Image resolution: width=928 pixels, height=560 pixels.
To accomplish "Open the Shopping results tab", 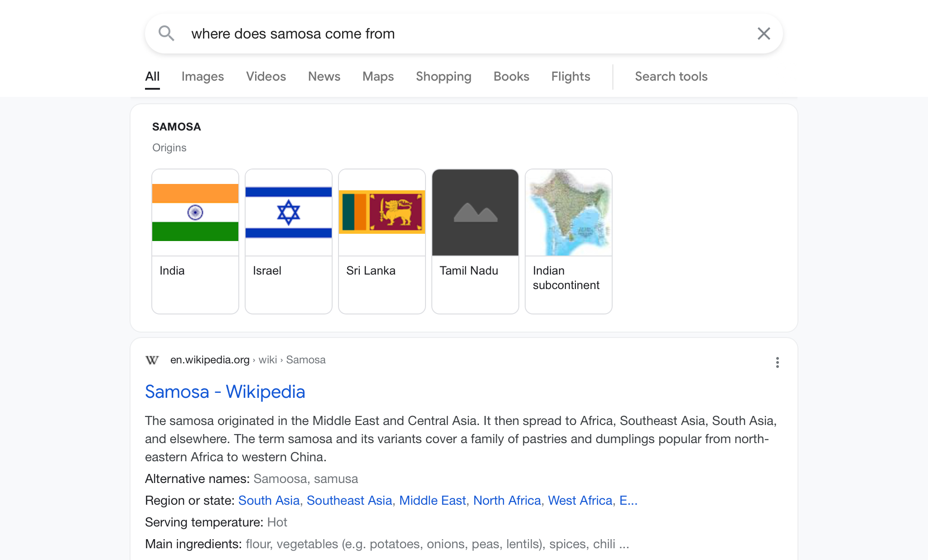I will pyautogui.click(x=444, y=77).
